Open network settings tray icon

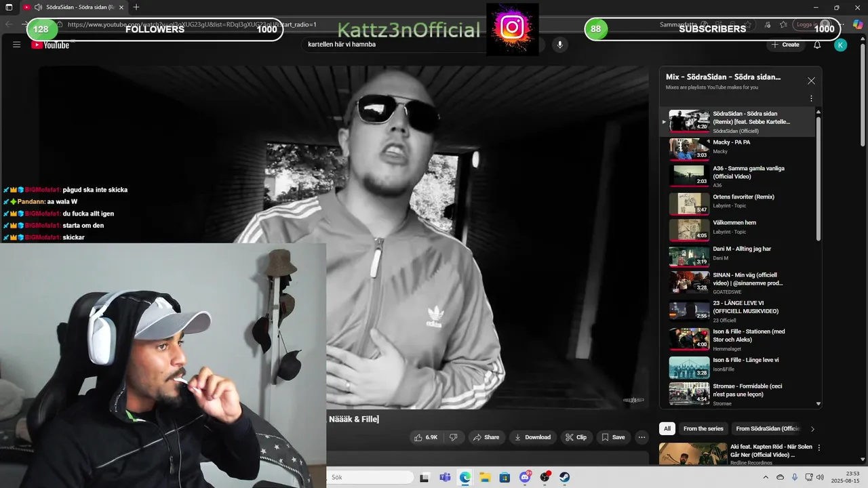(810, 477)
